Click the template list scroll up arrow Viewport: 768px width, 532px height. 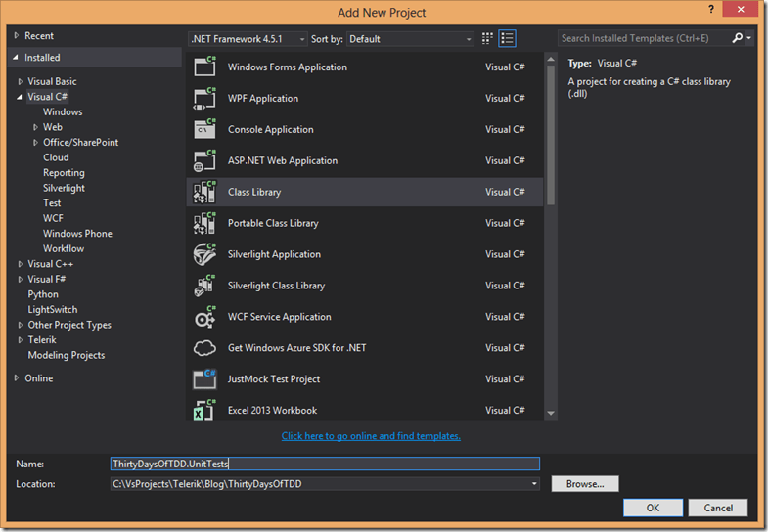[x=551, y=60]
